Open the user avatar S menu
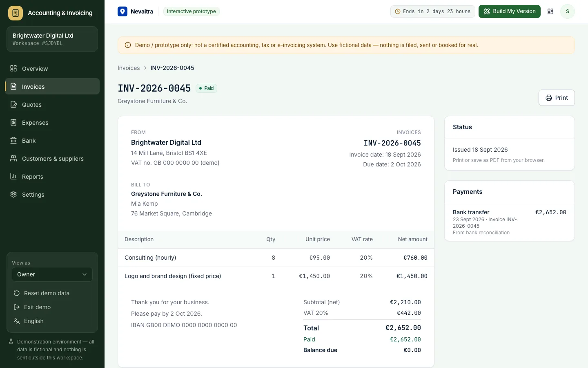 (568, 11)
